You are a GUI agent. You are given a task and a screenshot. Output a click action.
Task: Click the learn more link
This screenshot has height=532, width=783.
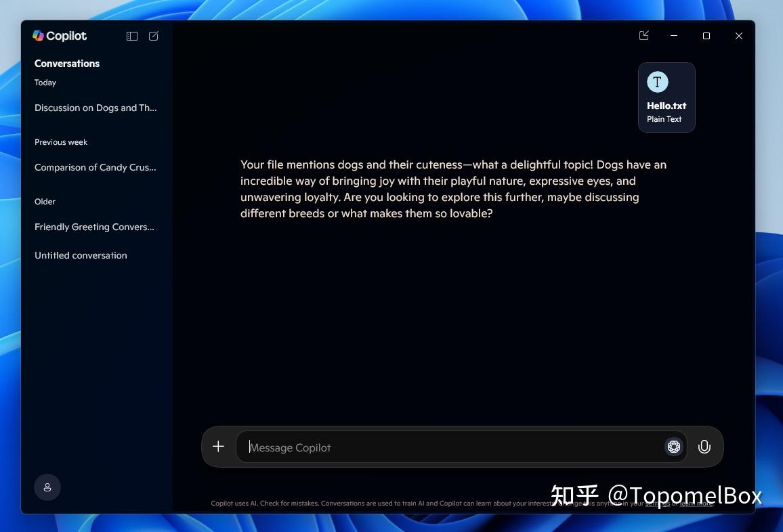[x=696, y=504]
